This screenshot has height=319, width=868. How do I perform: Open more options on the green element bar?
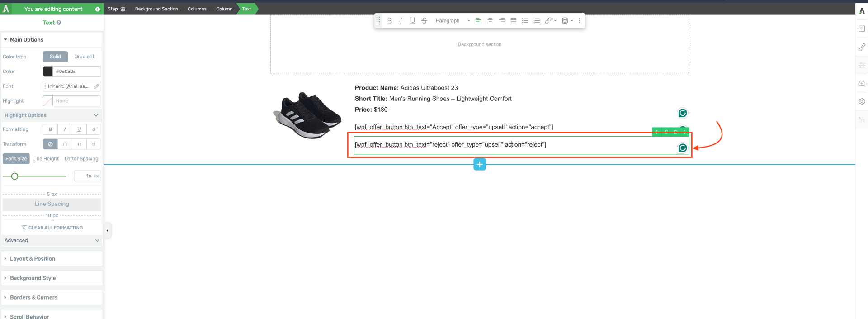coord(685,132)
